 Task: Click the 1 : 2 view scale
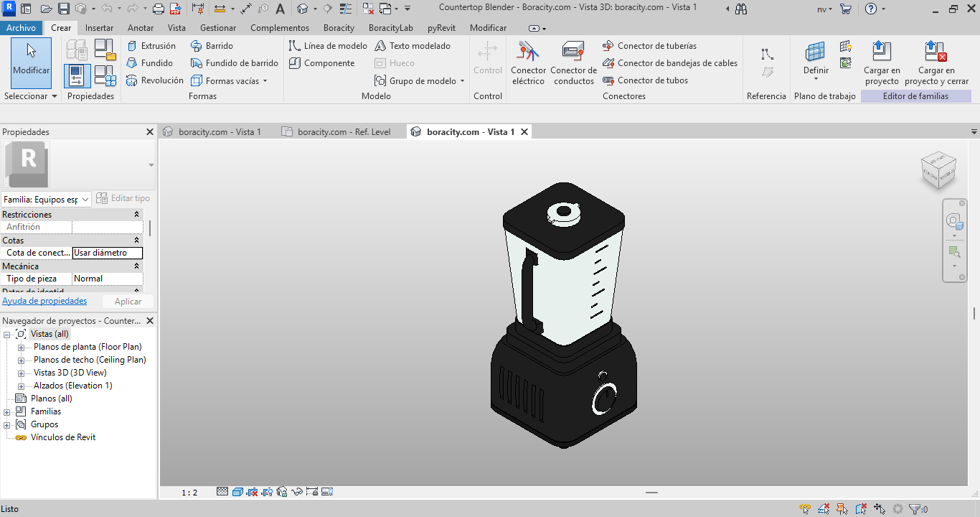tap(189, 493)
